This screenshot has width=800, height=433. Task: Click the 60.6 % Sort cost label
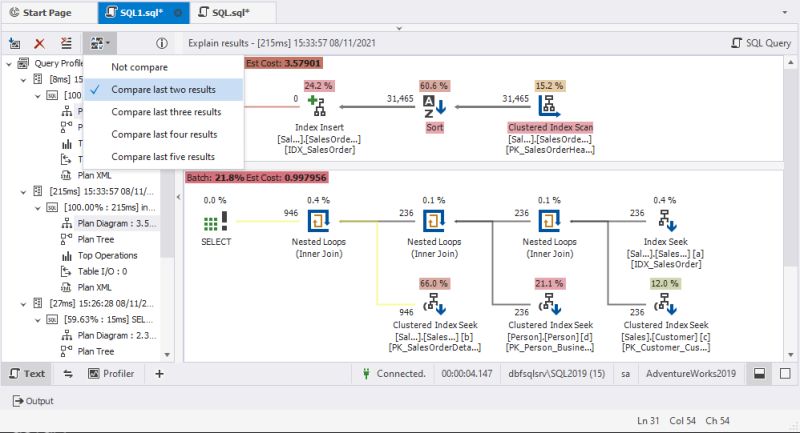point(434,86)
